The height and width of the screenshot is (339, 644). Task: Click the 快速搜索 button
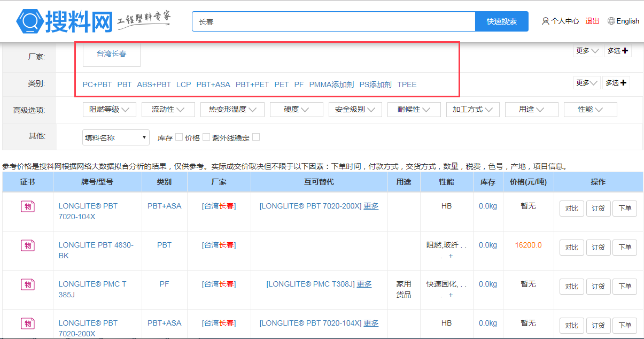click(501, 21)
